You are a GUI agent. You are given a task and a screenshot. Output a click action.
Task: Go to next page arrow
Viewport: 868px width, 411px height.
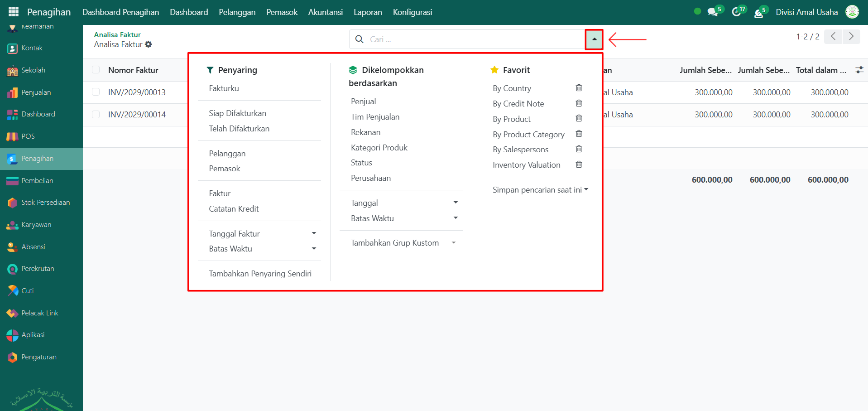(x=851, y=36)
